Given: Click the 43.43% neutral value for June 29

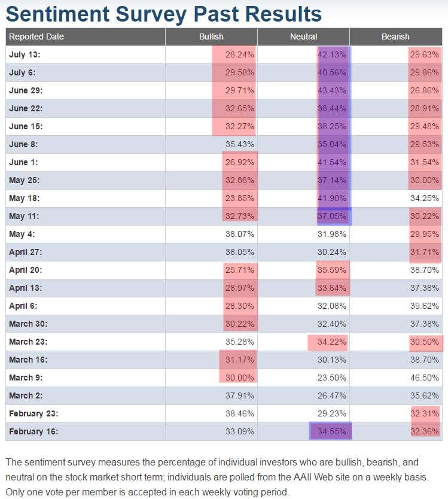Looking at the screenshot, I should click(333, 90).
